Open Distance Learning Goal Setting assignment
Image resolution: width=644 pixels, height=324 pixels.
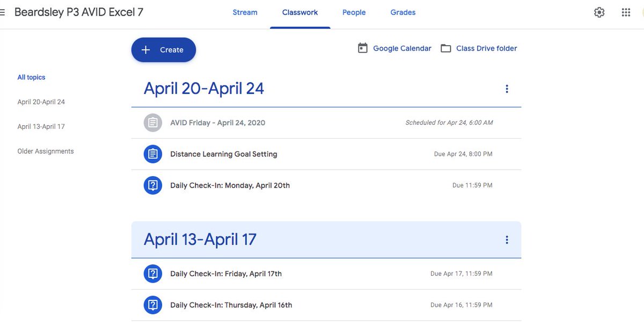[224, 154]
